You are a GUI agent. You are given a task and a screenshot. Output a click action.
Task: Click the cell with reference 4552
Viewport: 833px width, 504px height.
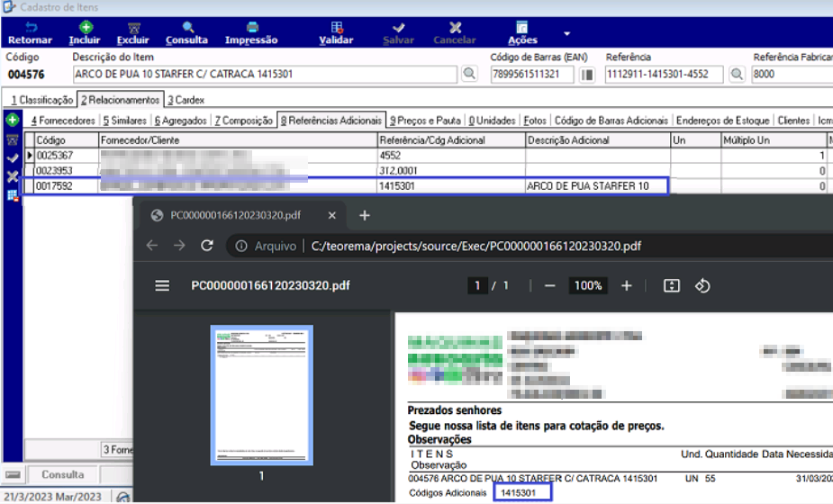pos(451,155)
